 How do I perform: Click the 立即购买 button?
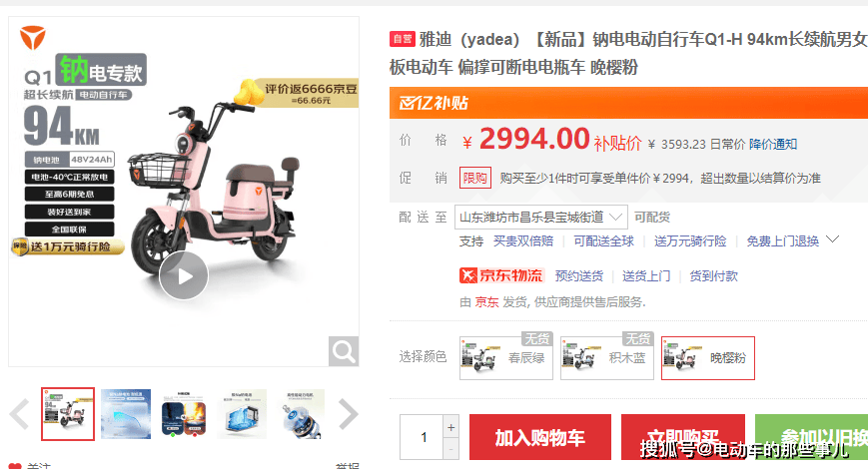click(683, 437)
